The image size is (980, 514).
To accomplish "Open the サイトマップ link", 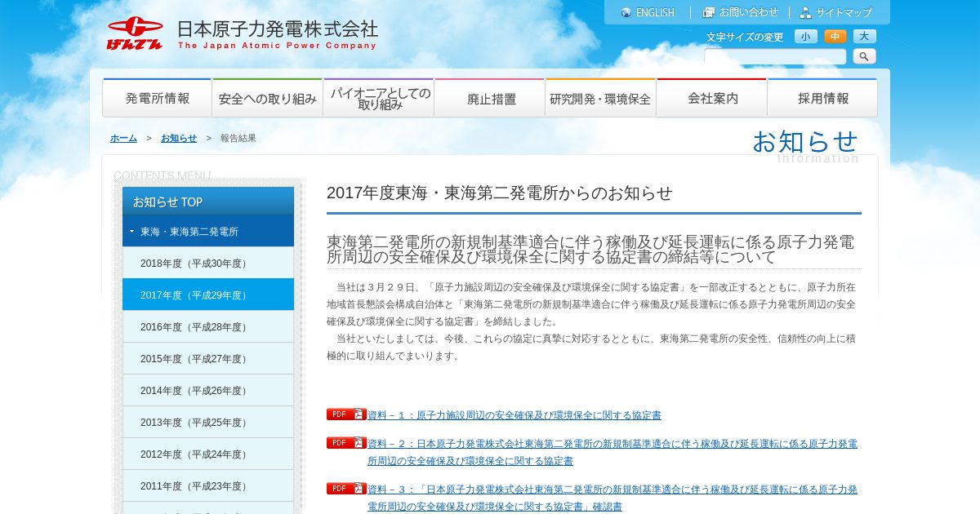I will pos(844,12).
